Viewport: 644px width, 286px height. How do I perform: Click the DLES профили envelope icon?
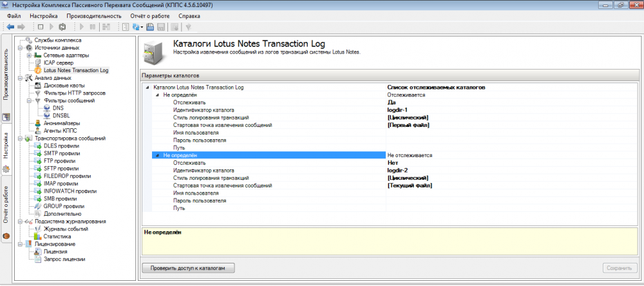coord(38,146)
